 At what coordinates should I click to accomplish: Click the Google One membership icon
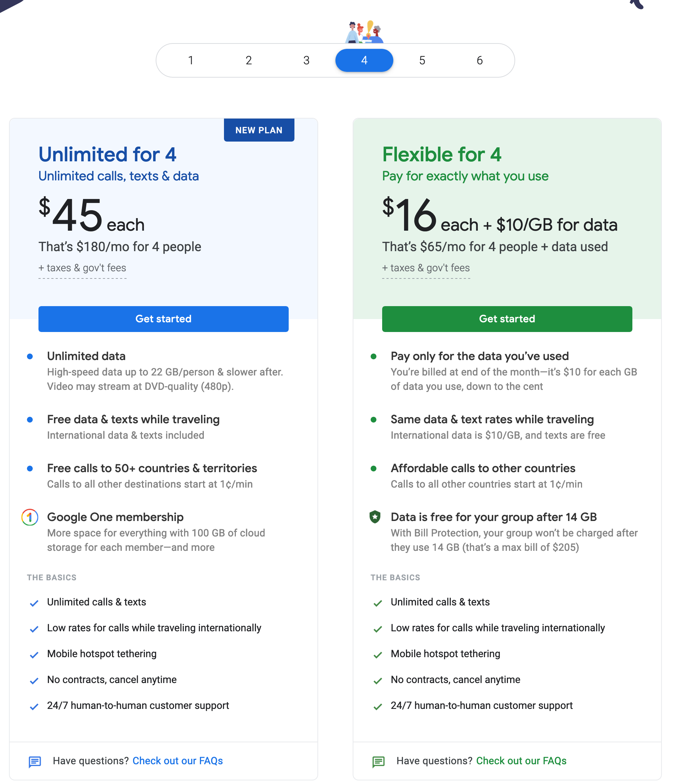click(30, 517)
